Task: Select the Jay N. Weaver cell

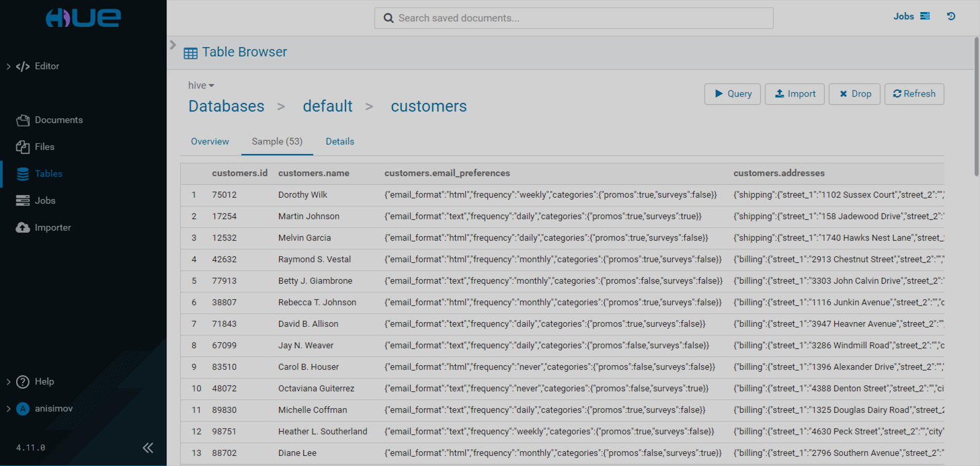Action: pyautogui.click(x=306, y=346)
